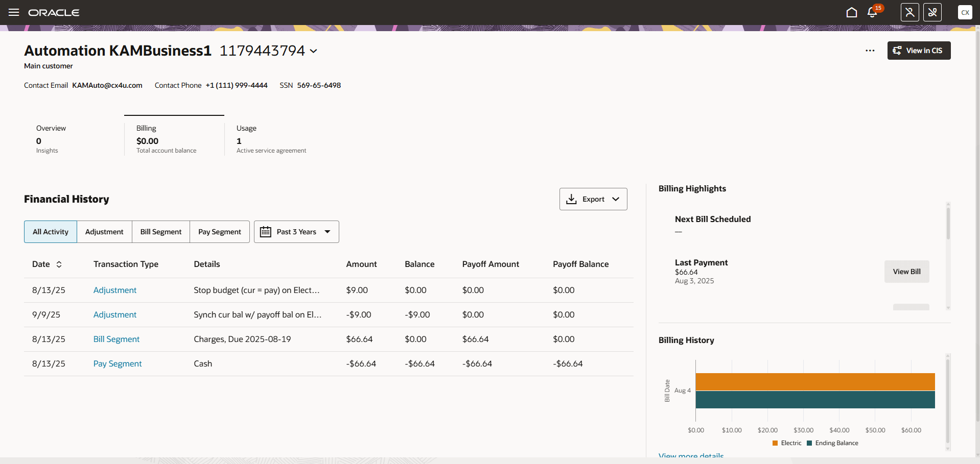Go to the Home icon

pyautogui.click(x=851, y=12)
